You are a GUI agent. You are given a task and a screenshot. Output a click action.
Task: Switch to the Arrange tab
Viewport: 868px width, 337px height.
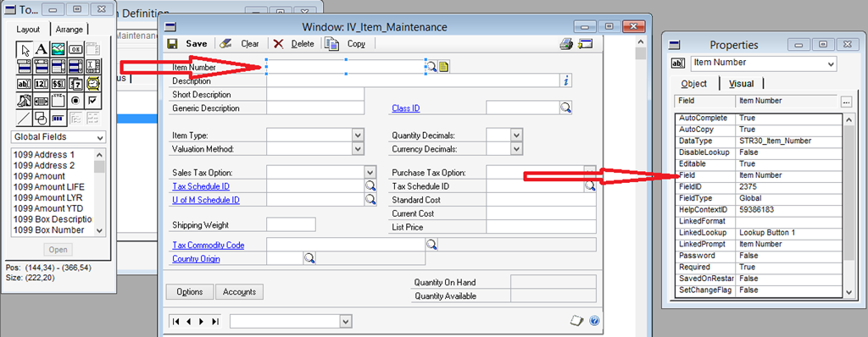(x=70, y=30)
